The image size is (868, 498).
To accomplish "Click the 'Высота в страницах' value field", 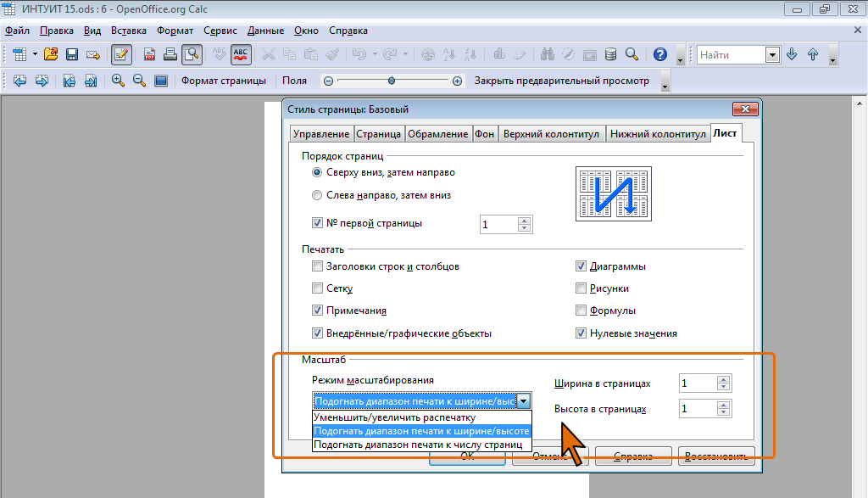I will (698, 408).
